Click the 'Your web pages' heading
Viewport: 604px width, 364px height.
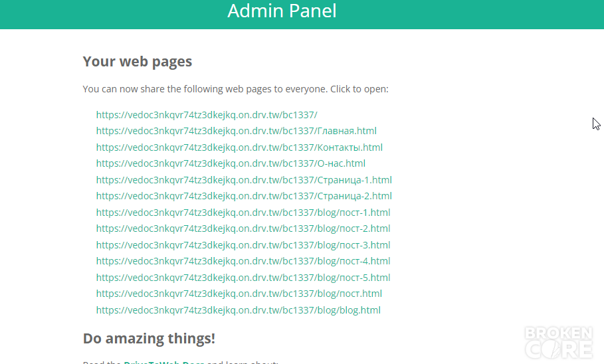pos(137,62)
